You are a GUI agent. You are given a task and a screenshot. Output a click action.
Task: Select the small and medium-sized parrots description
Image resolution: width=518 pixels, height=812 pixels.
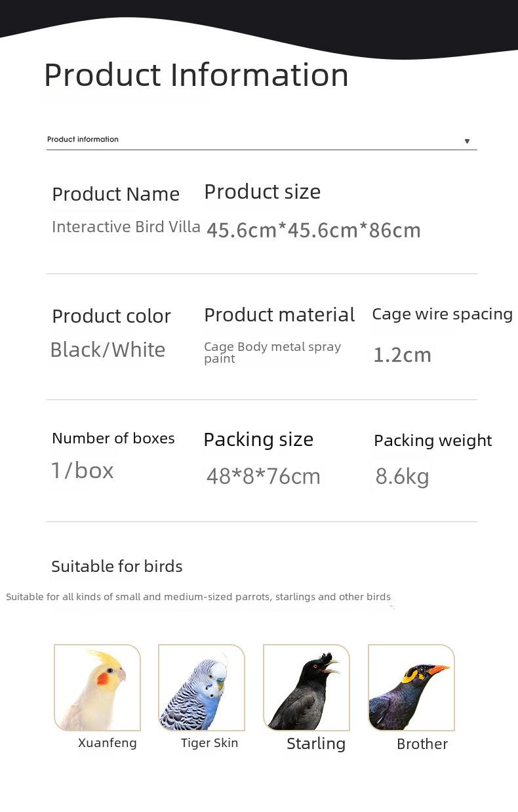point(198,597)
